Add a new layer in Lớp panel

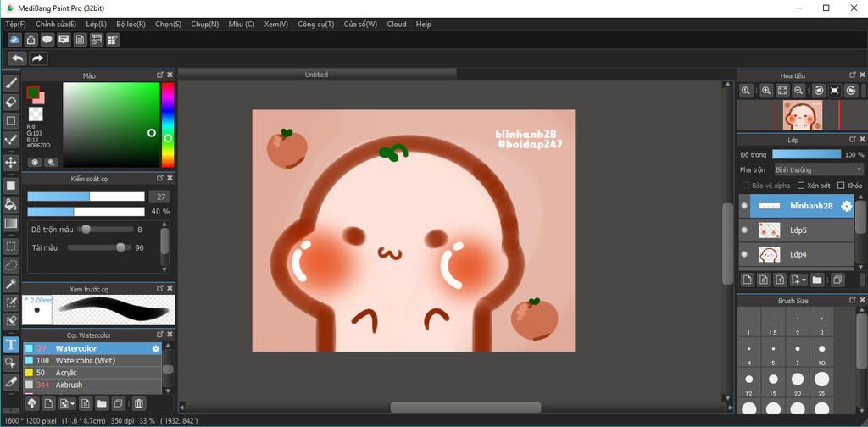tap(748, 280)
